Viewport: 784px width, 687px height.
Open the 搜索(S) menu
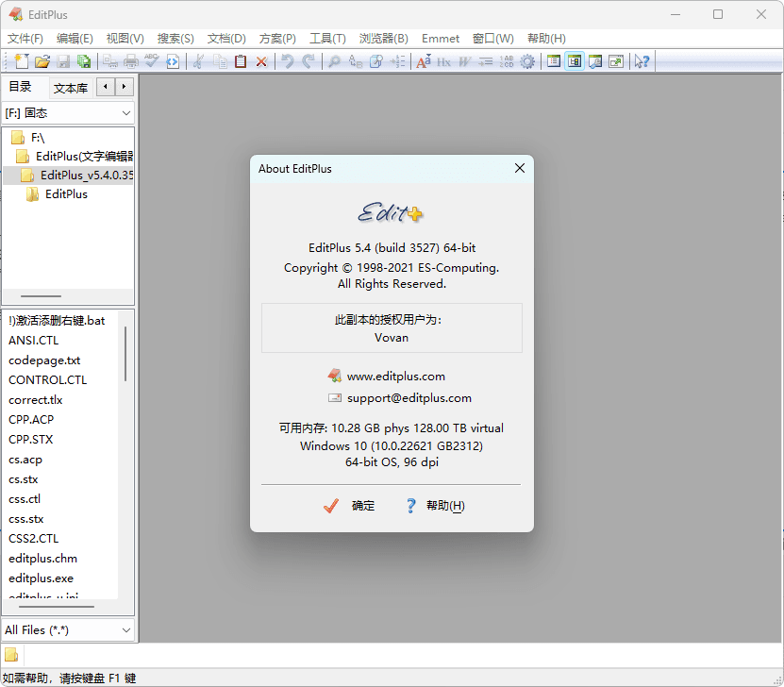(x=175, y=39)
